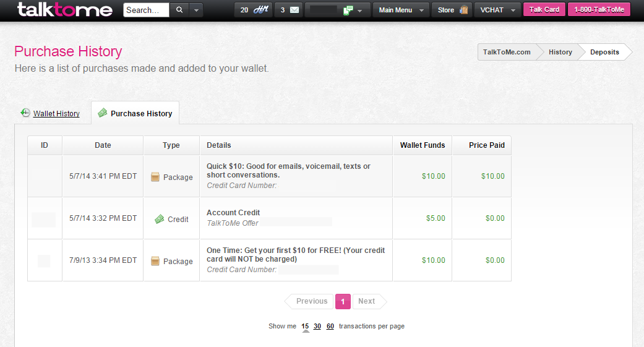644x347 pixels.
Task: Click the Wallet Funds column header
Action: 423,145
